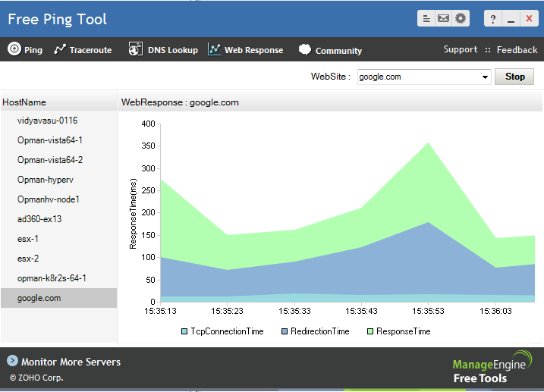Switch to the Ping tab
Screen dimensions: 544x392
[25, 49]
